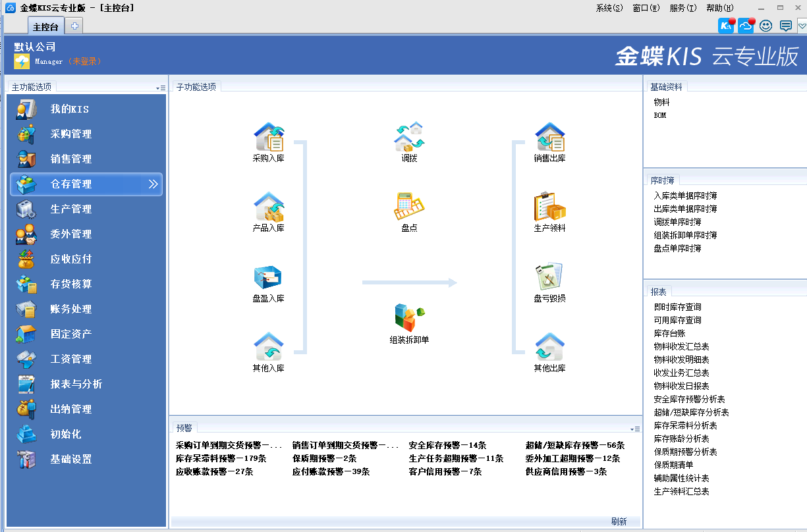The image size is (807, 532).
Task: Click 超储/短缺库存预警-56条 alert
Action: 575,445
